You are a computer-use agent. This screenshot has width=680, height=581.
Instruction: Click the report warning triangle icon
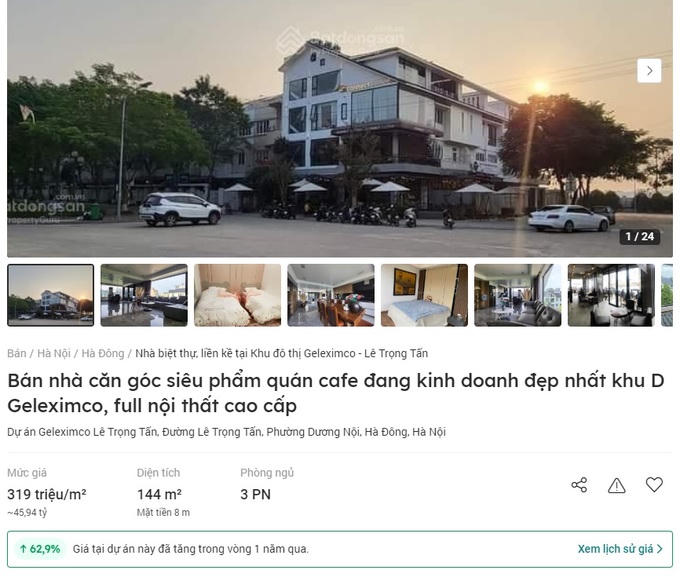click(616, 485)
